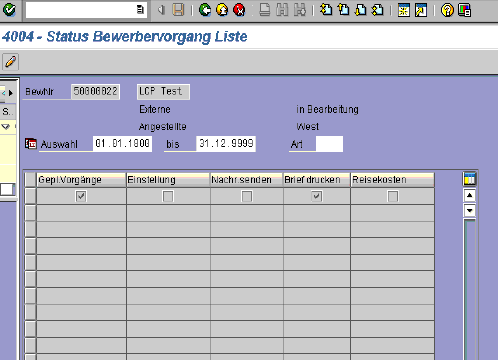Click the Einstellung column header
498x360 pixels.
coord(168,180)
